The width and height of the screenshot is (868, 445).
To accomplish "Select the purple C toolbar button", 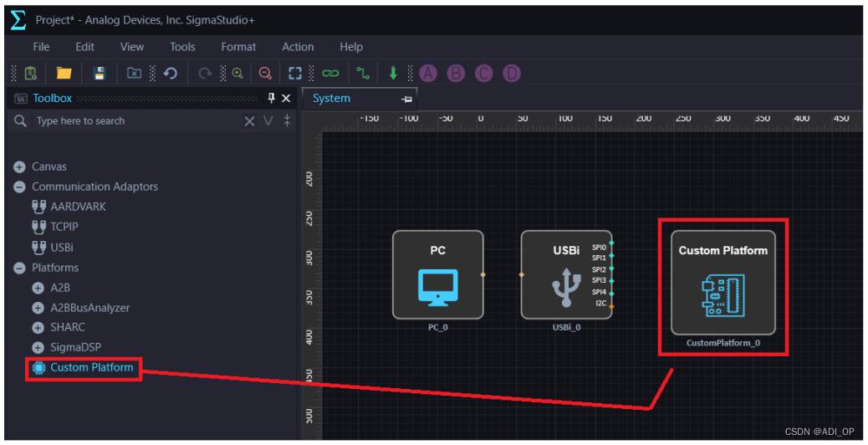I will click(x=483, y=73).
